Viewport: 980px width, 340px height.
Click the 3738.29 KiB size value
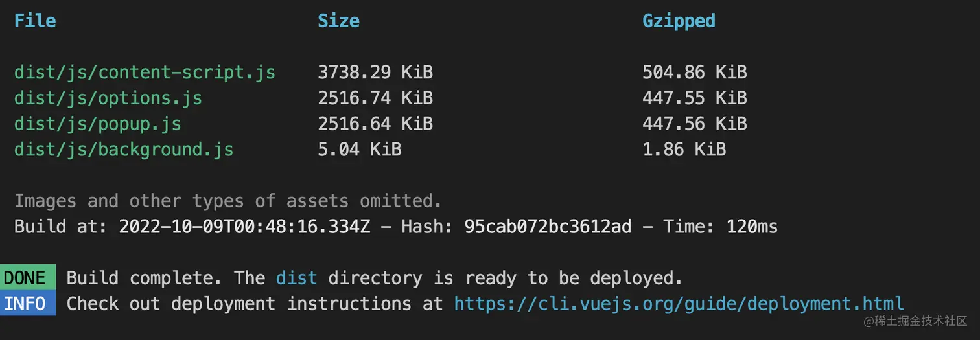point(375,72)
